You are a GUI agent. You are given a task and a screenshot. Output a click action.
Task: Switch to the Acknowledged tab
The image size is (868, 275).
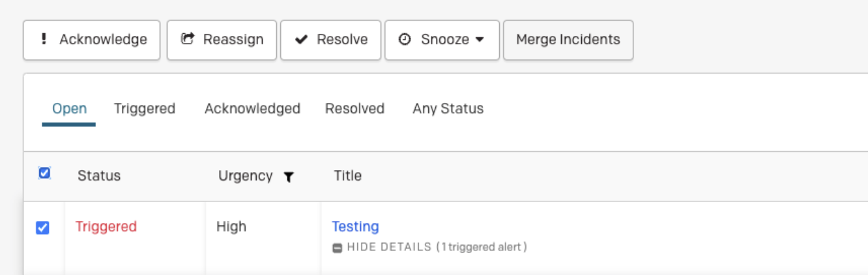tap(252, 109)
